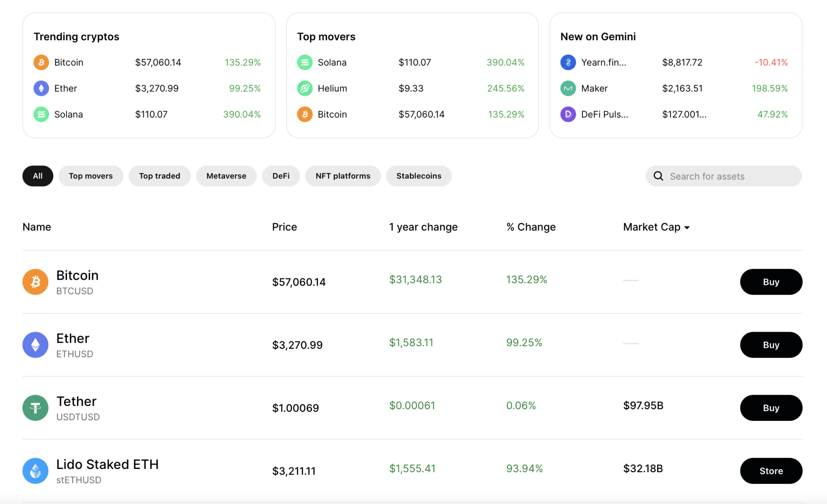Click Tether percent change 0.06%
This screenshot has width=827, height=504.
[521, 406]
